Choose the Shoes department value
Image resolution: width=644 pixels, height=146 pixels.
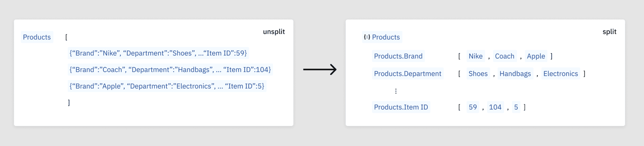[x=478, y=74]
